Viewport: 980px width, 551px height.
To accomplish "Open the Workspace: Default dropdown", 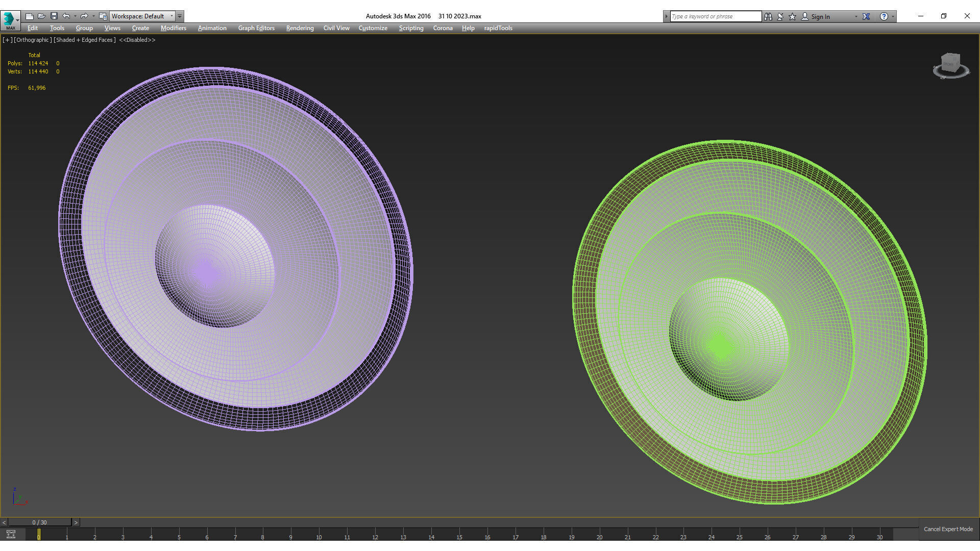I will point(142,16).
